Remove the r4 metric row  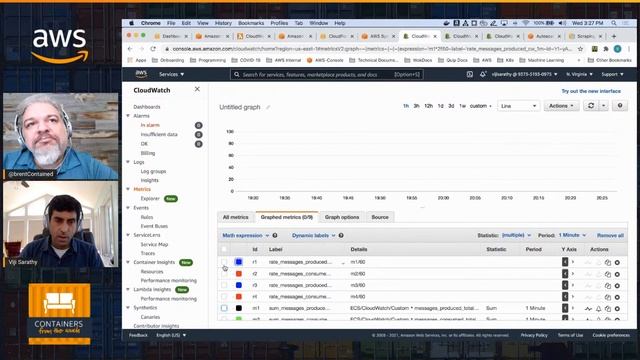pyautogui.click(x=617, y=297)
